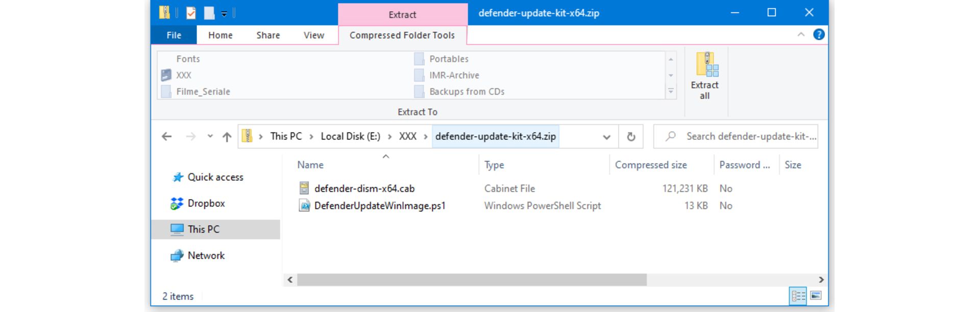980x312 pixels.
Task: Click the horizontal scrollbar thumb
Action: coord(472,280)
